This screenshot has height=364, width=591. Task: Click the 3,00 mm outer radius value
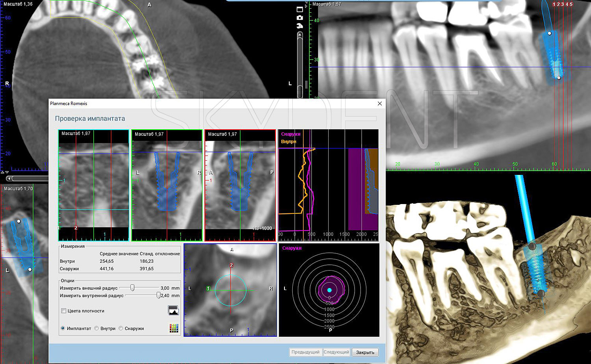(170, 288)
